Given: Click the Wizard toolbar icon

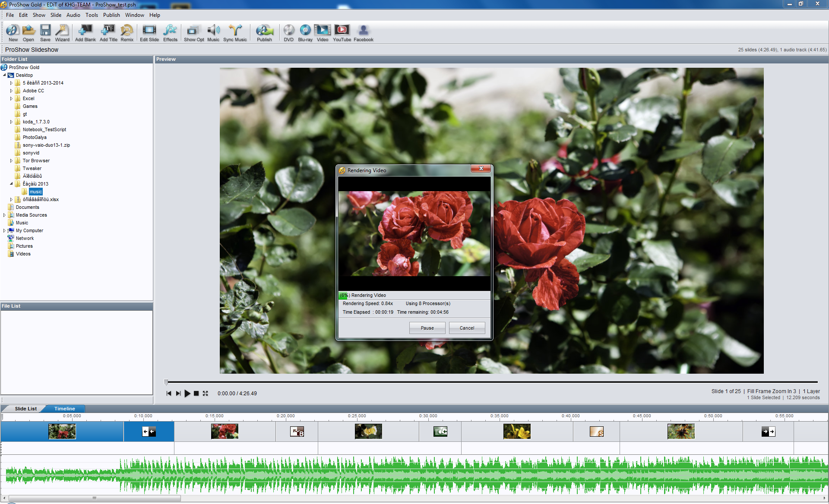Looking at the screenshot, I should 62,33.
